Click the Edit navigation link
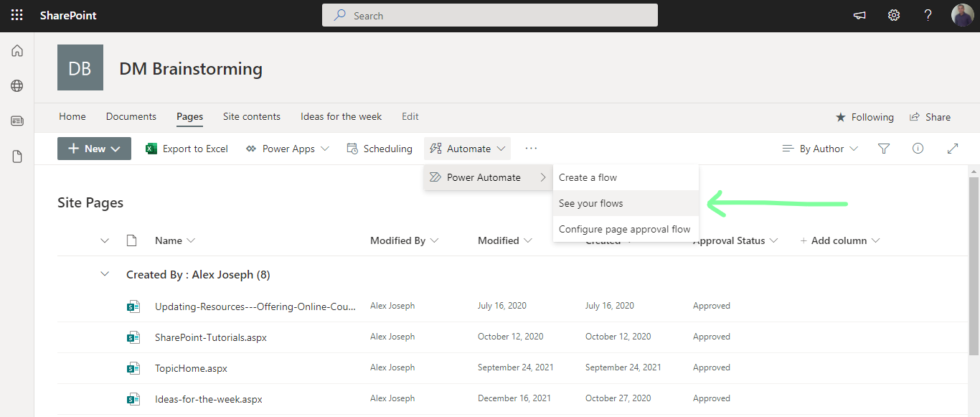 (x=410, y=116)
